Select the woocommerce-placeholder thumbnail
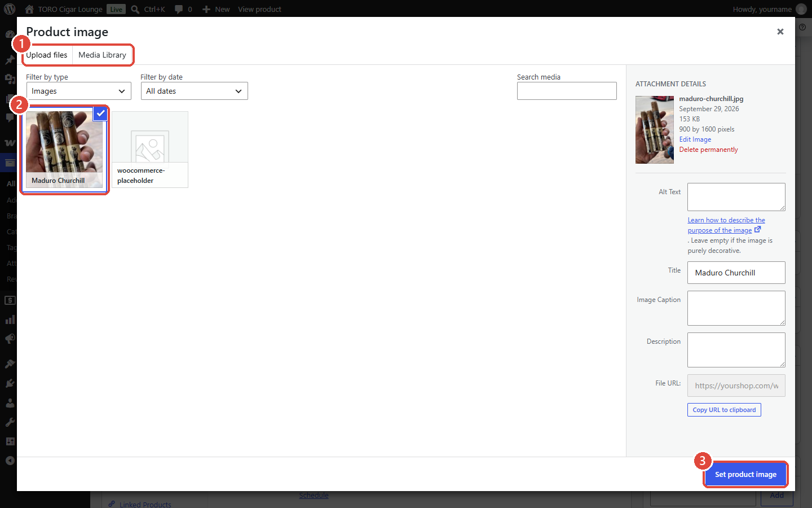Viewport: 812px width, 508px height. click(x=150, y=150)
